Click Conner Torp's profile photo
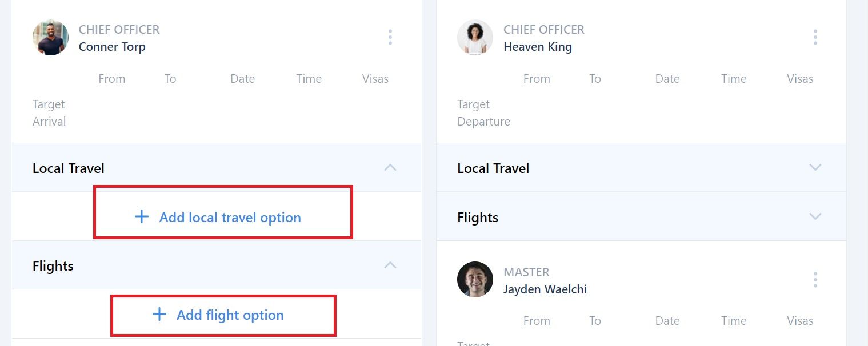868x346 pixels. [x=50, y=38]
